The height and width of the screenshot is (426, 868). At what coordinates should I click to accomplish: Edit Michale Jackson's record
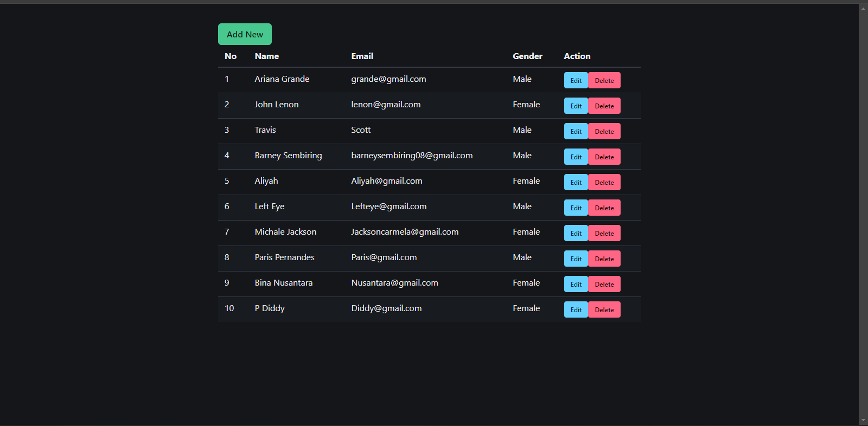576,233
